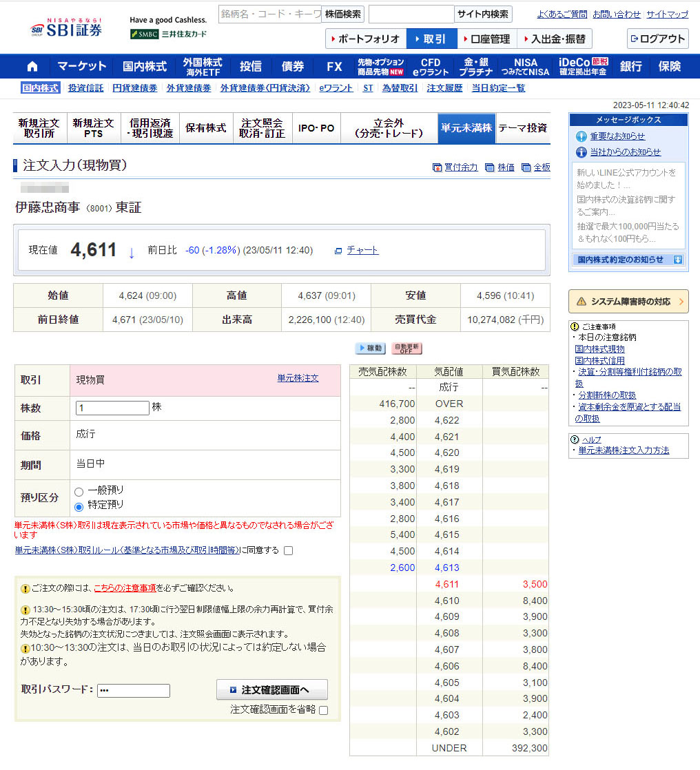Open the チャート chart icon link
This screenshot has width=700, height=770.
click(357, 250)
